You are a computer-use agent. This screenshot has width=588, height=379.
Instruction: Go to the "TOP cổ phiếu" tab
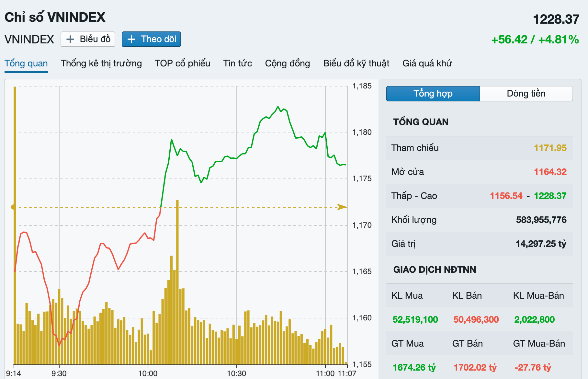click(182, 63)
